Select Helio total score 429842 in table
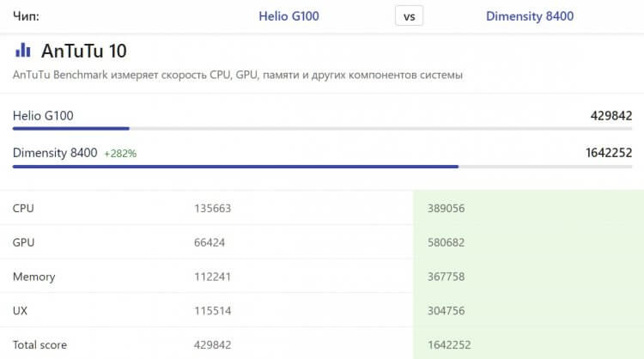This screenshot has width=644, height=359. coord(212,344)
